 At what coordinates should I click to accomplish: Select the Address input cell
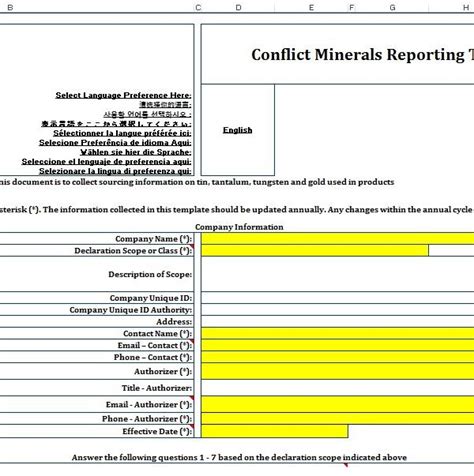click(338, 322)
